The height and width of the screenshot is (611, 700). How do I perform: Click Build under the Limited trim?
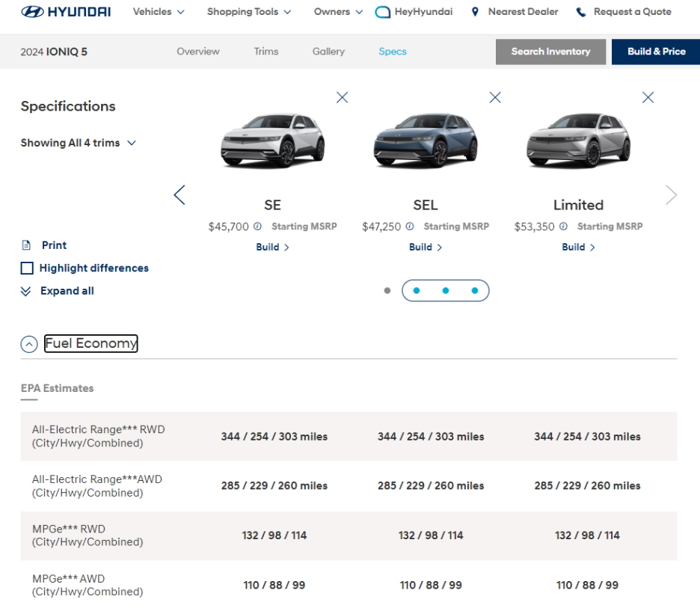point(578,248)
